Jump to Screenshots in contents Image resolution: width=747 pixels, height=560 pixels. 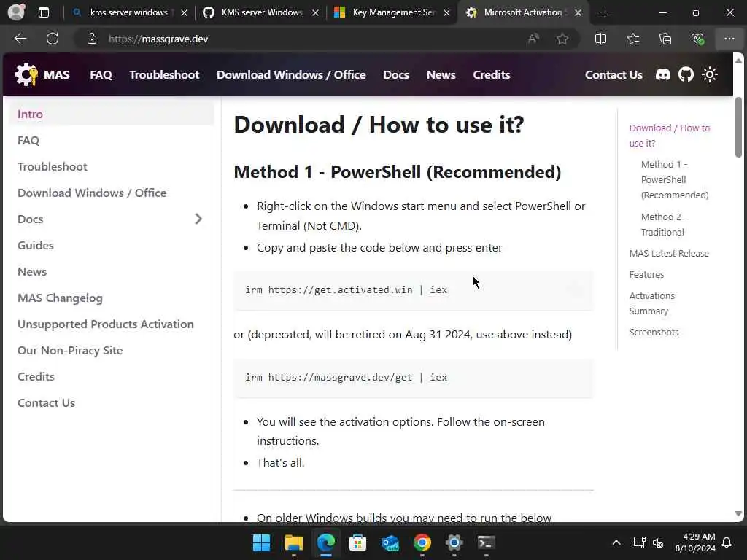(x=654, y=332)
